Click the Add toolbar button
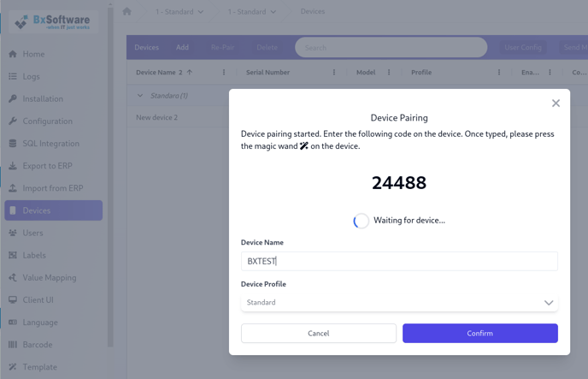This screenshot has height=379, width=588. (183, 48)
